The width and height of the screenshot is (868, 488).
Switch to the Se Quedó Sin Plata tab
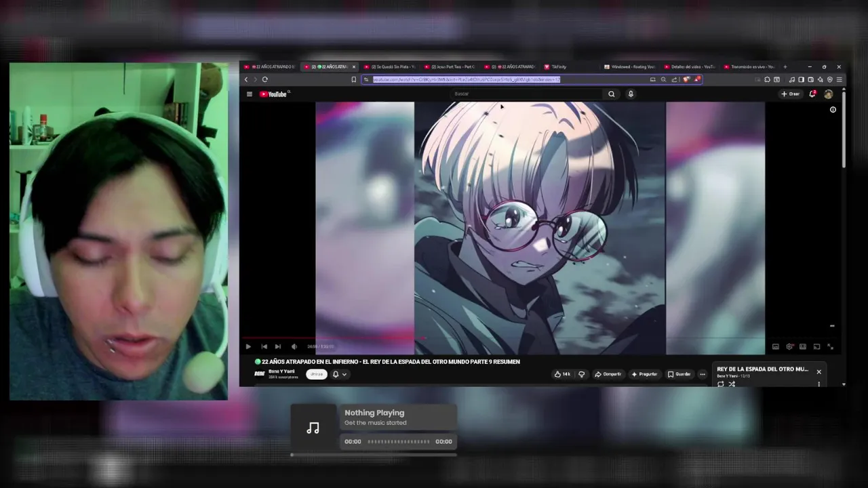point(389,66)
